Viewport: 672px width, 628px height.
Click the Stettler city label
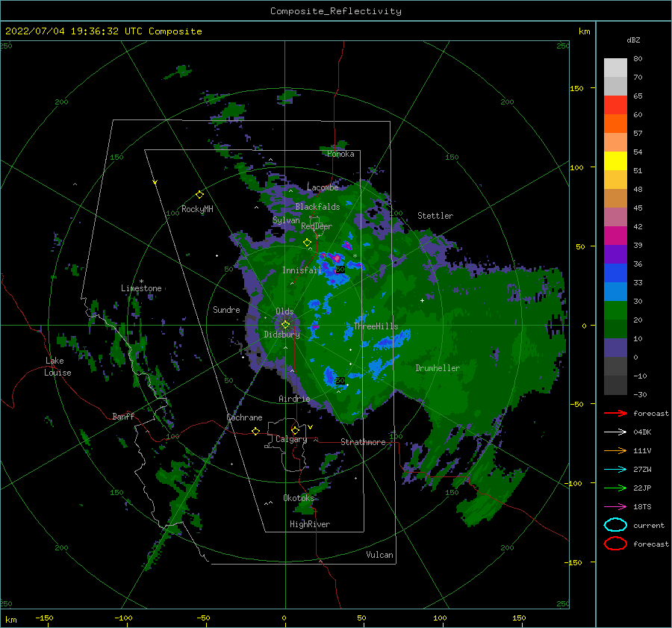435,216
